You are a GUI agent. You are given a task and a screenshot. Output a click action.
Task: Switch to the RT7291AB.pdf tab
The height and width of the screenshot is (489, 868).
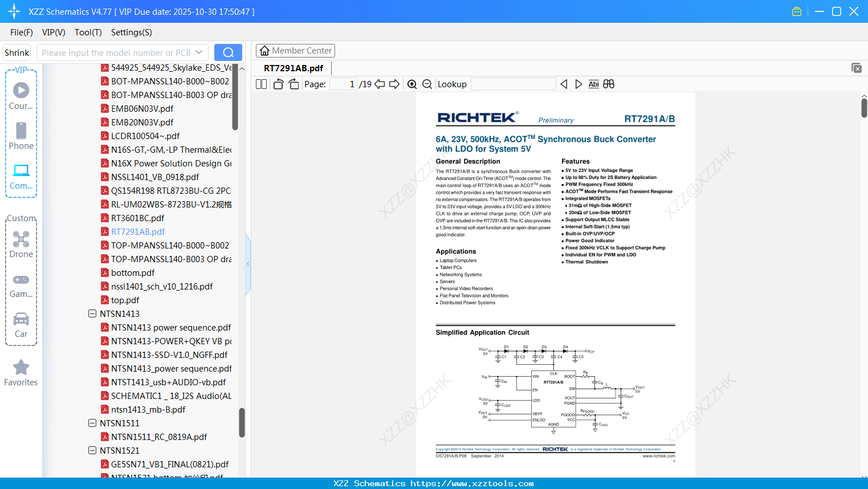pyautogui.click(x=294, y=68)
